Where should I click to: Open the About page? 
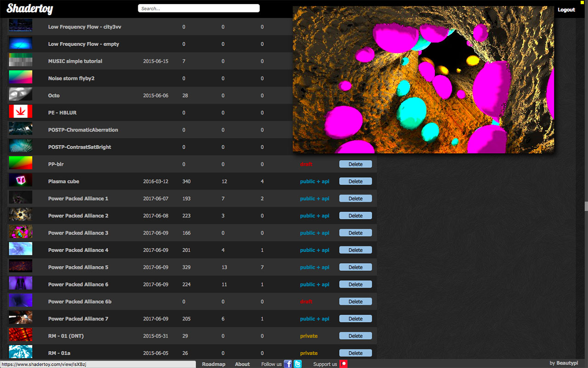(x=242, y=363)
